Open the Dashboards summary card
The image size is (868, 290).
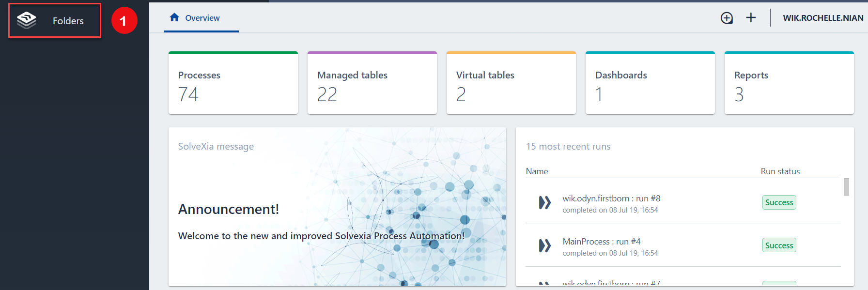pyautogui.click(x=650, y=84)
